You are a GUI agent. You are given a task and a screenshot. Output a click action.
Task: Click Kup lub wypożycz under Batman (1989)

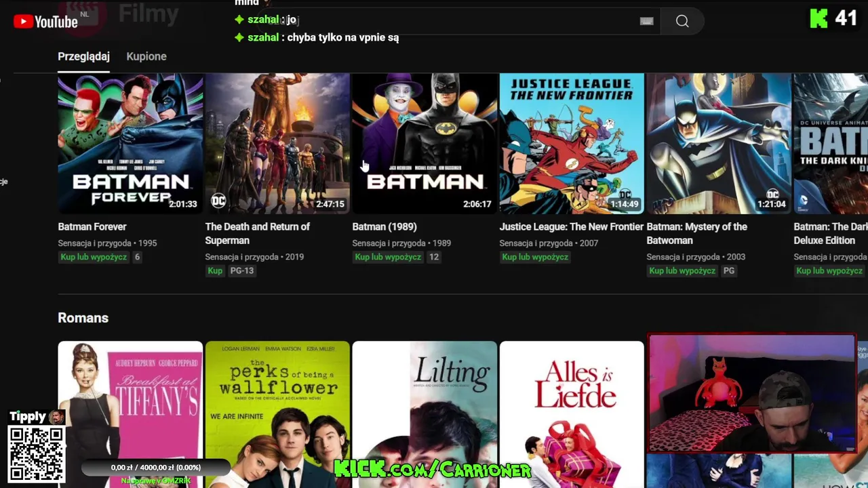(388, 257)
